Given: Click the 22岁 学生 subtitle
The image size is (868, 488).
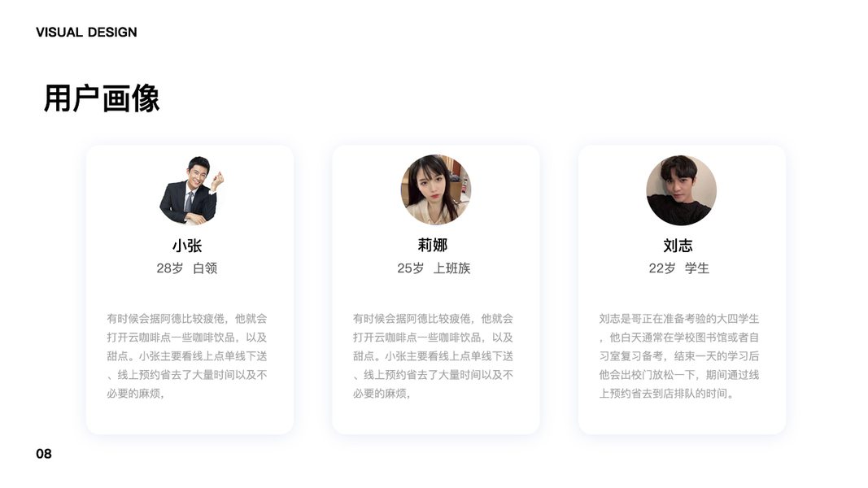Looking at the screenshot, I should point(678,268).
